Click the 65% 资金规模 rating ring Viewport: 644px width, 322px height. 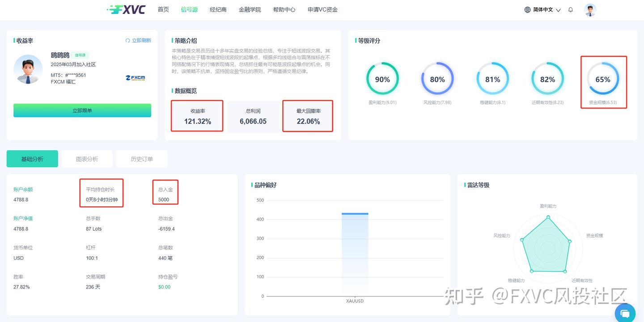pos(602,79)
